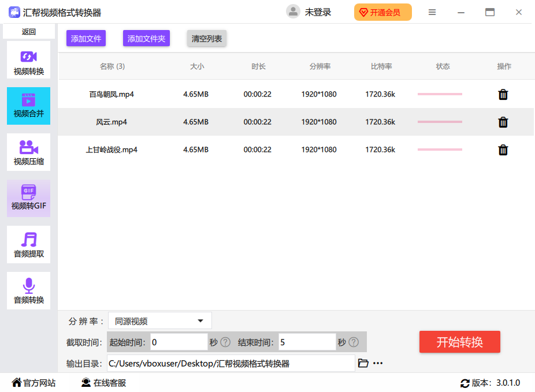Remove 上甘岭战役.mp4 with its trash icon
535x392 pixels.
point(503,150)
